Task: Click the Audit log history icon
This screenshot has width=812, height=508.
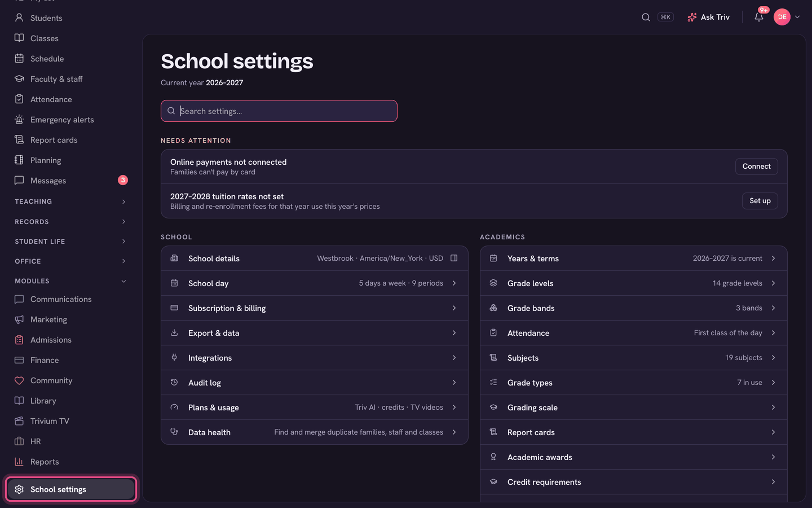Action: tap(174, 382)
